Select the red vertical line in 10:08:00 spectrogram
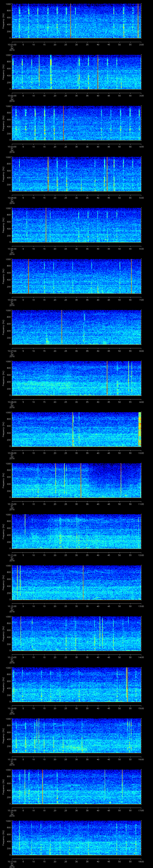The width and height of the screenshot is (153, 868). (x=107, y=378)
